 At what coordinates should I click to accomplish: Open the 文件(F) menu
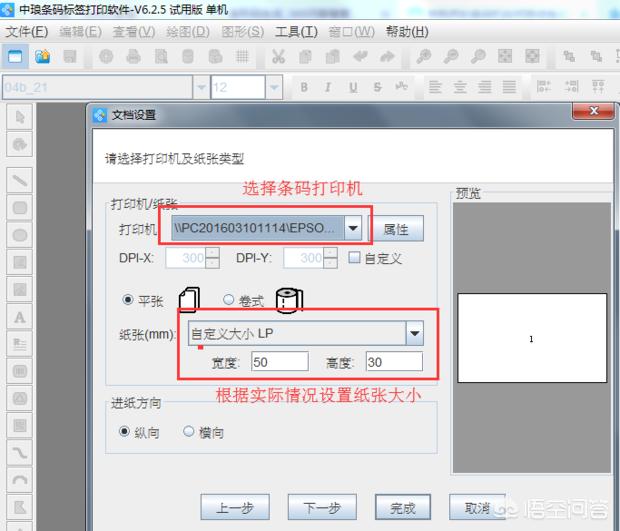(x=27, y=32)
